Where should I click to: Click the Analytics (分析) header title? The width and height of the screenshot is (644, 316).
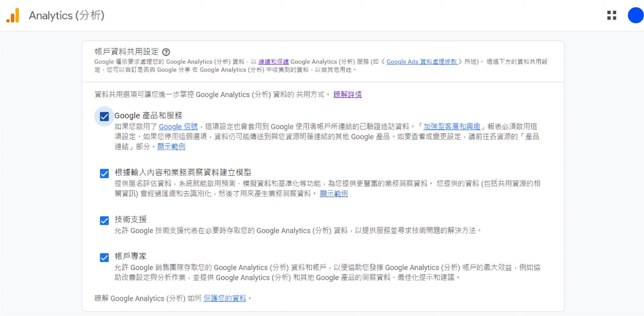pyautogui.click(x=67, y=15)
